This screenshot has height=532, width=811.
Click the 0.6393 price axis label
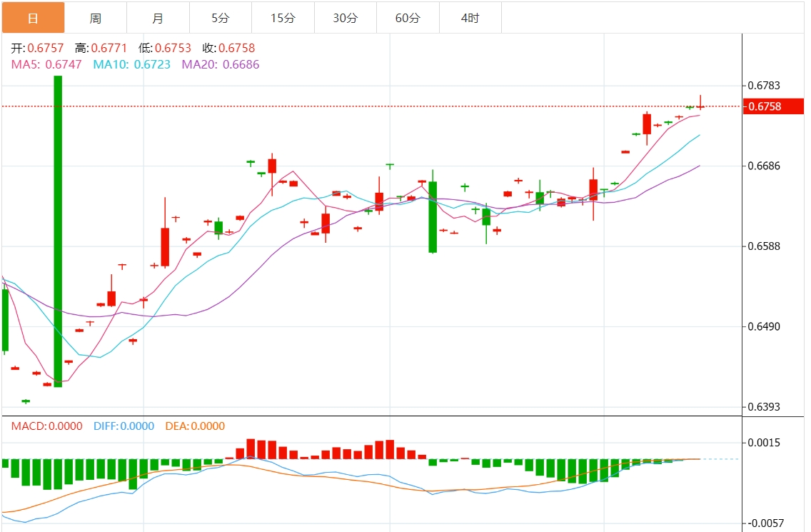pos(764,407)
